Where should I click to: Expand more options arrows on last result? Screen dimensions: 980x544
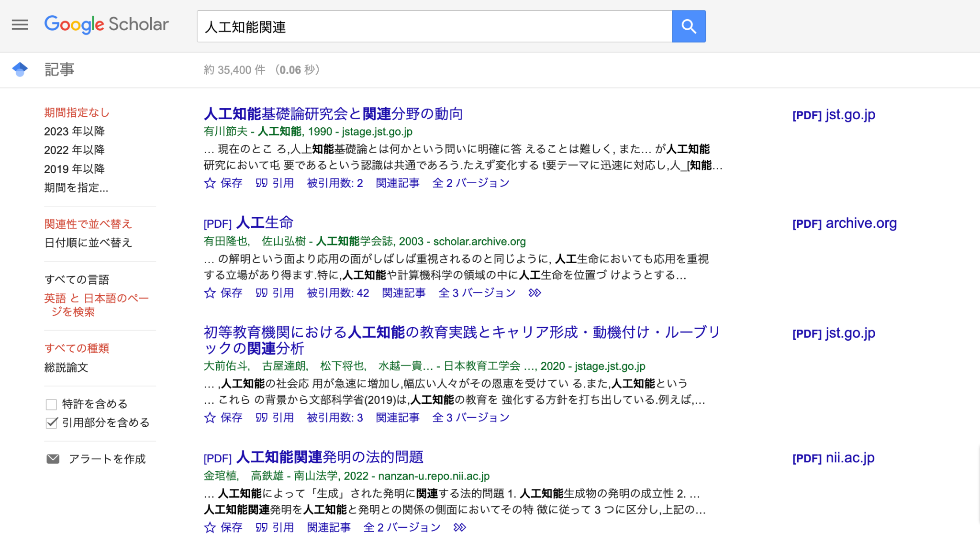(459, 527)
